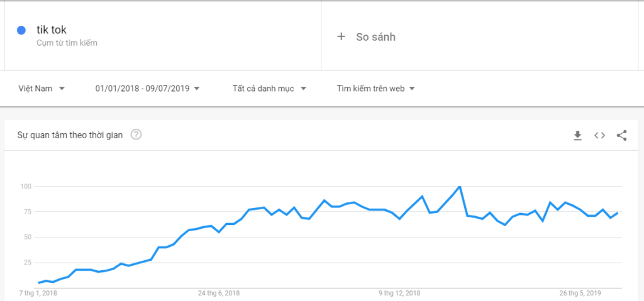Open the Tìm kiếm trên web dropdown
644x301 pixels.
point(376,88)
